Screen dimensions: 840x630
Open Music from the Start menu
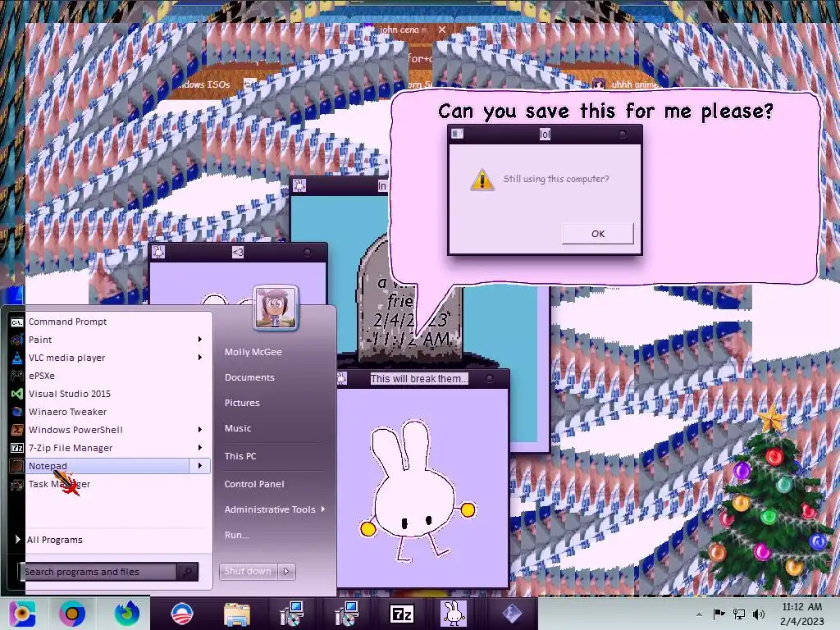coord(238,428)
